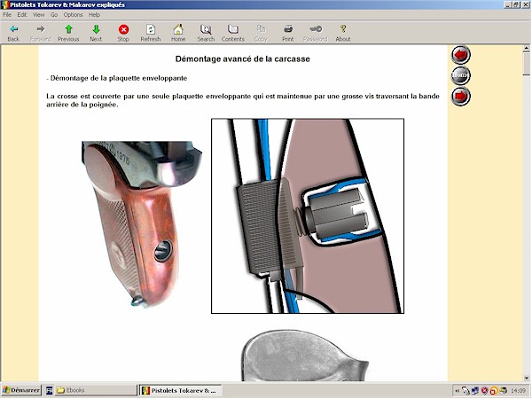Click the network computers tray icon
The width and height of the screenshot is (532, 399).
click(x=475, y=390)
